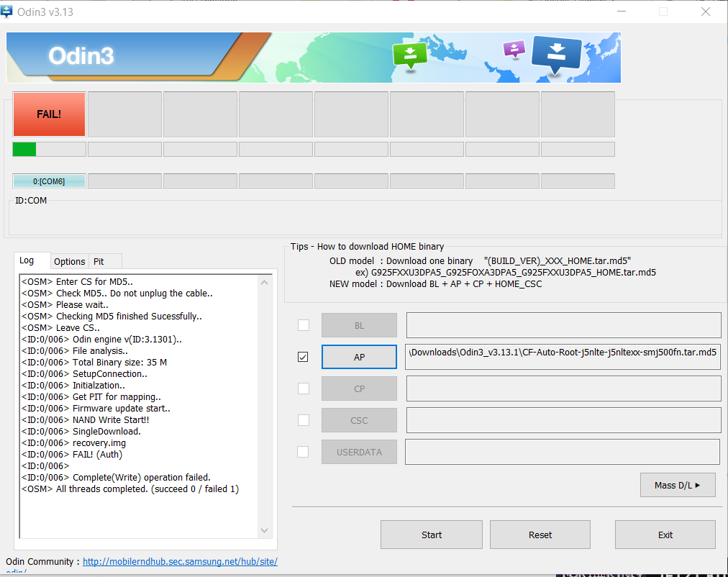This screenshot has height=577, width=728.
Task: Click the "Total Binary size: 35 M" line
Action: (94, 362)
